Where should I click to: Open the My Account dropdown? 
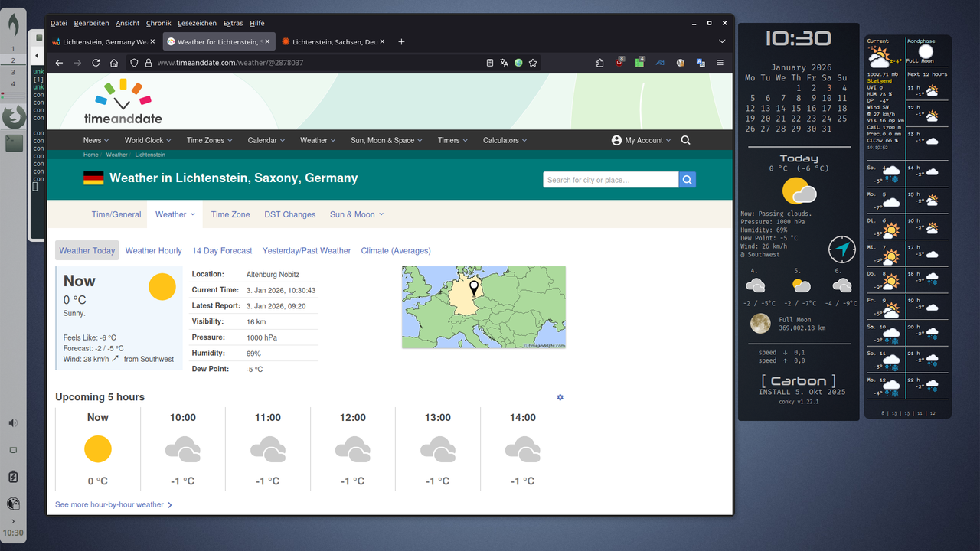[x=642, y=140]
